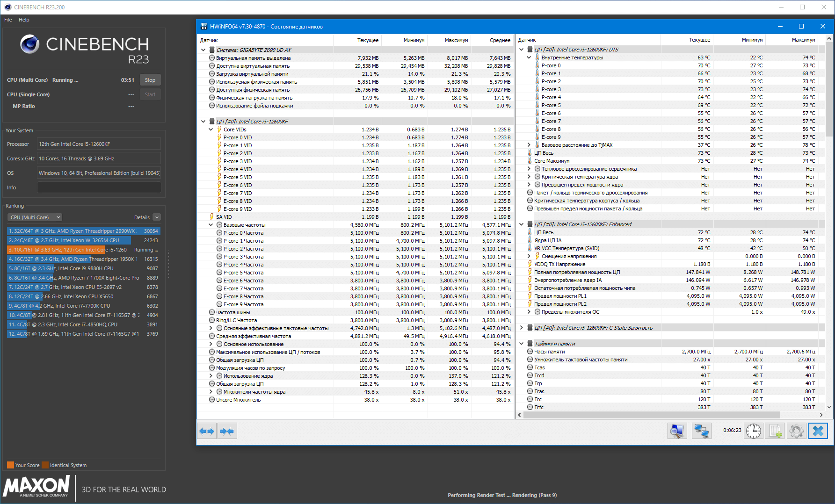Collapse the Тайминги памяти group

(521, 344)
